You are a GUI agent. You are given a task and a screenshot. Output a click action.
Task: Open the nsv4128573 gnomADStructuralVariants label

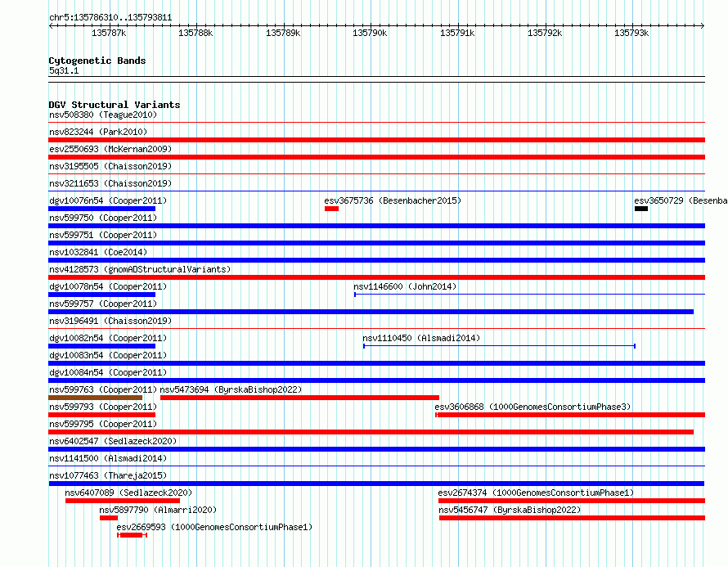140,269
